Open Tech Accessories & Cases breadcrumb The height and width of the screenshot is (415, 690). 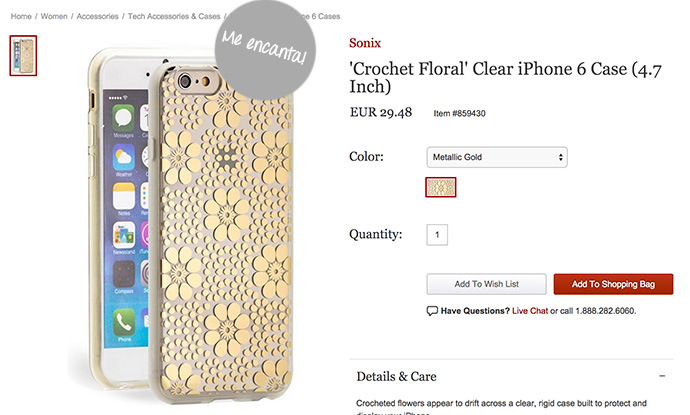pos(174,17)
